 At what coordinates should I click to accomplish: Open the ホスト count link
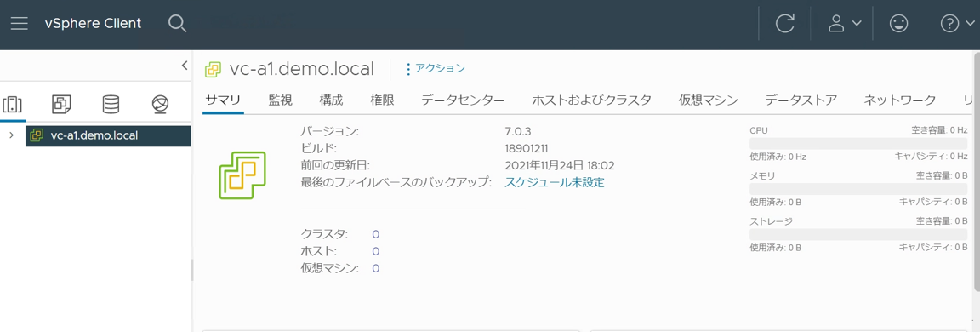pyautogui.click(x=376, y=251)
